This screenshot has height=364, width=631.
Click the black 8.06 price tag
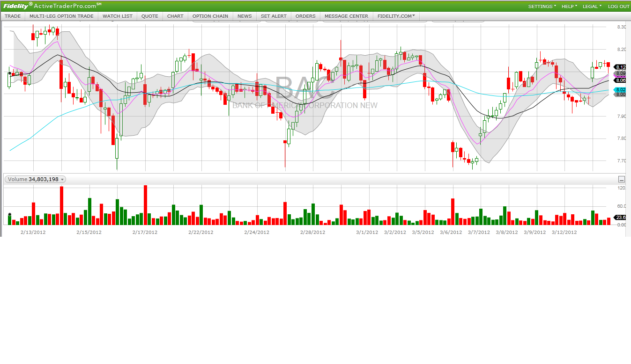[620, 80]
